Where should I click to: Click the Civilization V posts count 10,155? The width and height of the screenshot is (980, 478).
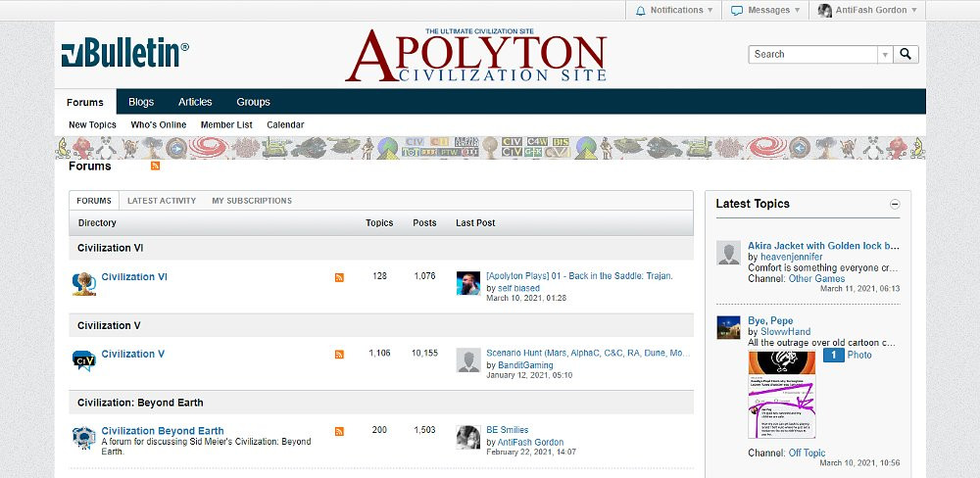click(x=424, y=353)
